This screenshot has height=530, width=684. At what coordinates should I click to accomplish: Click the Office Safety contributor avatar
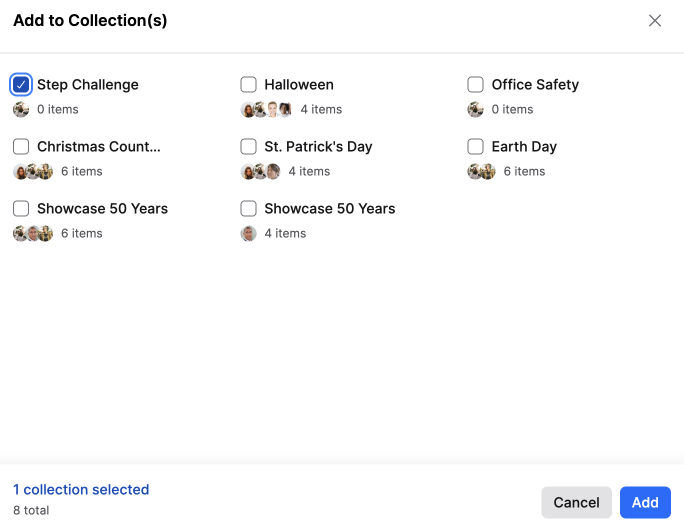[x=475, y=109]
